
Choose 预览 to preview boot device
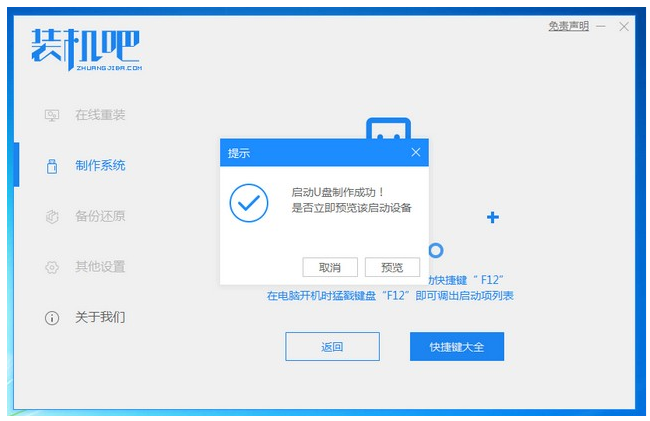click(x=392, y=267)
